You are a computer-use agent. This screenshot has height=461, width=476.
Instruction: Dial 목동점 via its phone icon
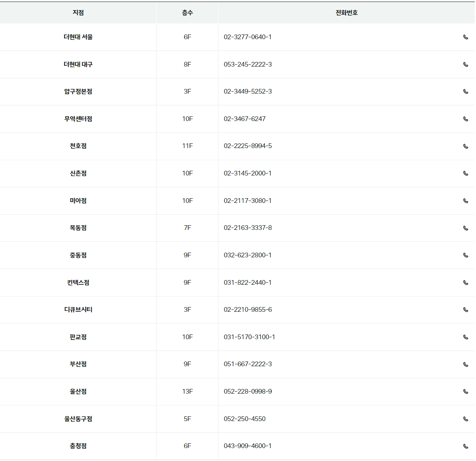[465, 228]
